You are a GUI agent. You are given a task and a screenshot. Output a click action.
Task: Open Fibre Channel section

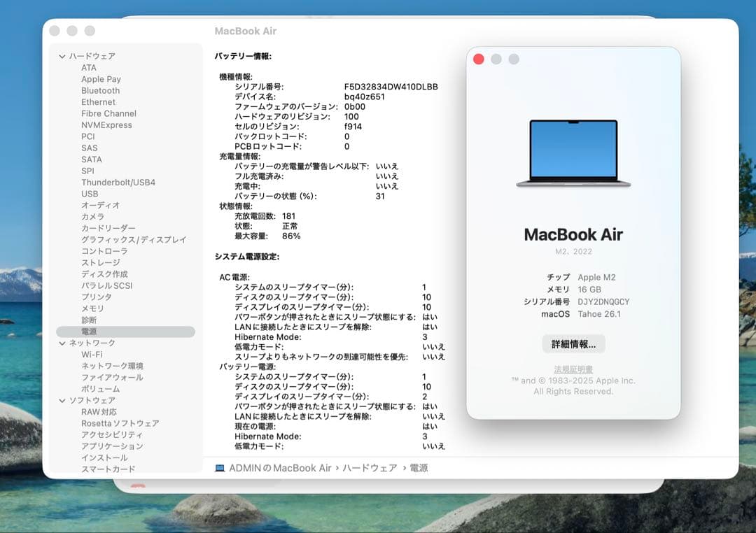[x=108, y=114]
